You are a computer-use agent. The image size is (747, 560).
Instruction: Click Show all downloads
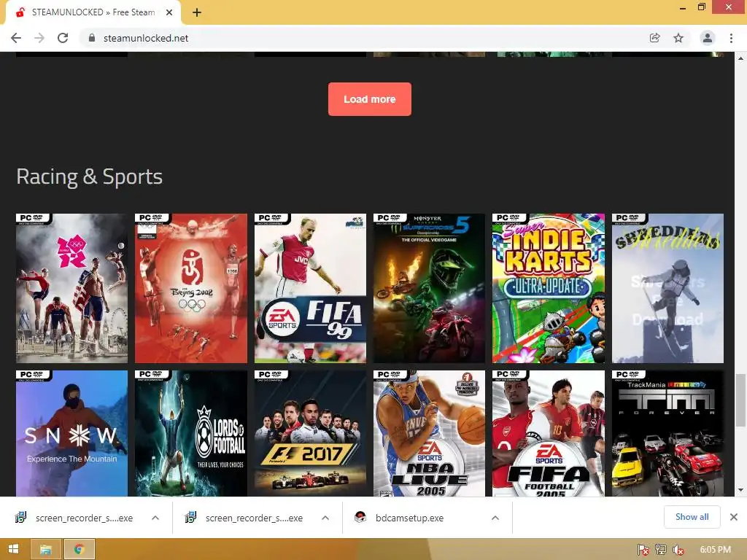[x=692, y=517]
